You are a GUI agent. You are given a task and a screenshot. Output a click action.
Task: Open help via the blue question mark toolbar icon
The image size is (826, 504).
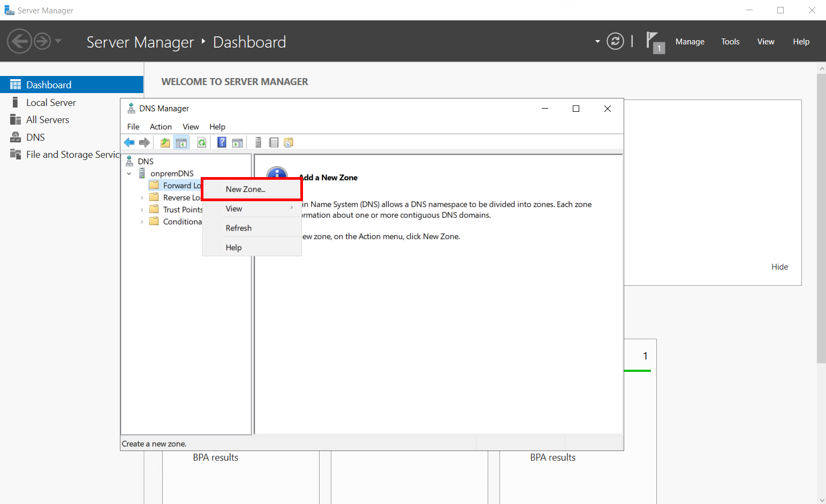(x=222, y=142)
